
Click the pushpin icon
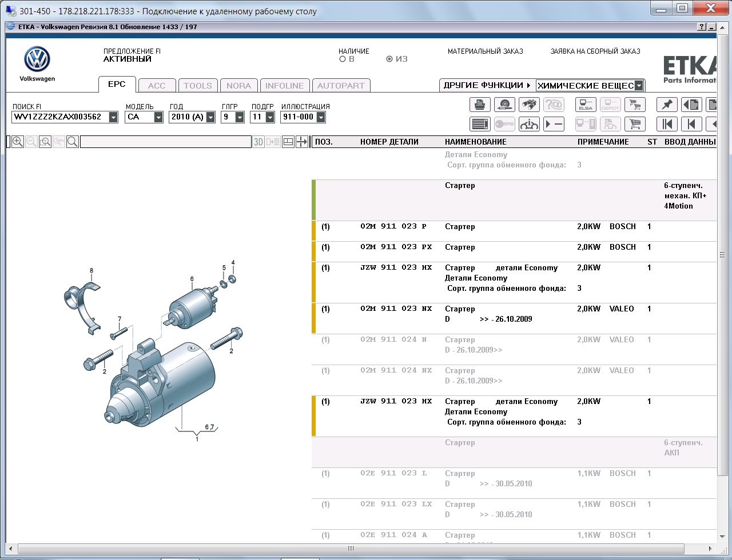667,105
